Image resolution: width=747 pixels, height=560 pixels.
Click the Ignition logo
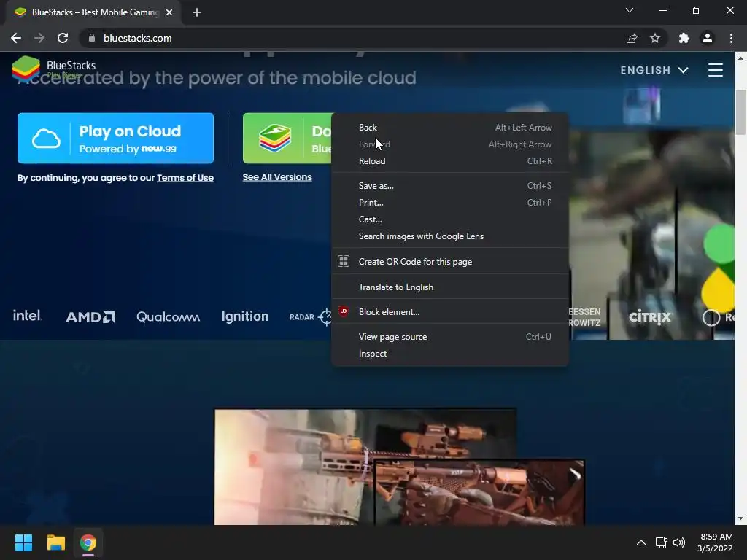245,316
